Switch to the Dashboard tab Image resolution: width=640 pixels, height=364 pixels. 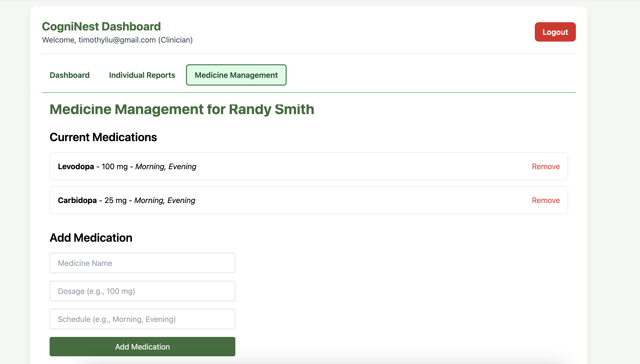[x=69, y=75]
